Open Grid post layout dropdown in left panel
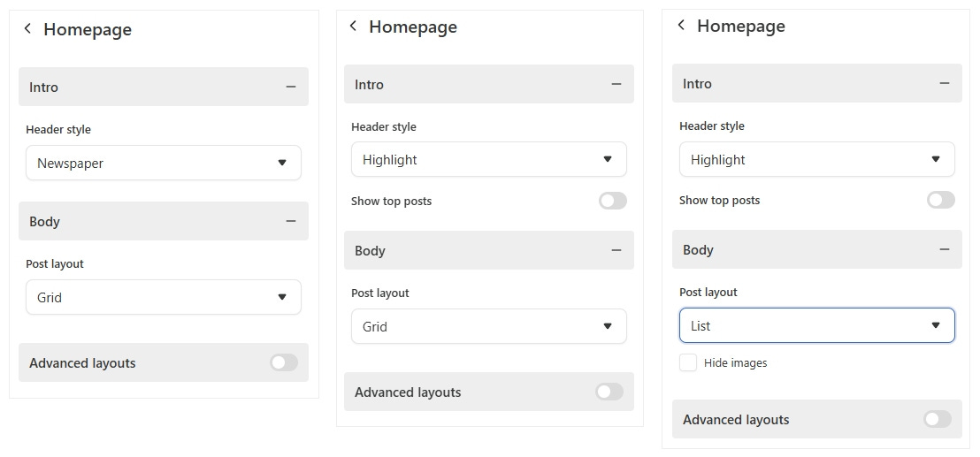The image size is (980, 457). tap(163, 297)
